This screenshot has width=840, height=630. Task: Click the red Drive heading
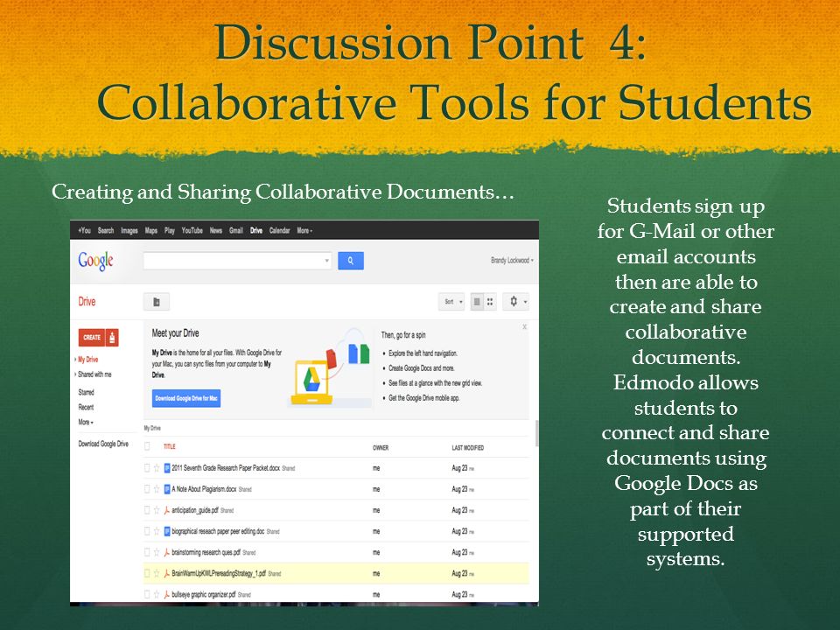[x=87, y=302]
